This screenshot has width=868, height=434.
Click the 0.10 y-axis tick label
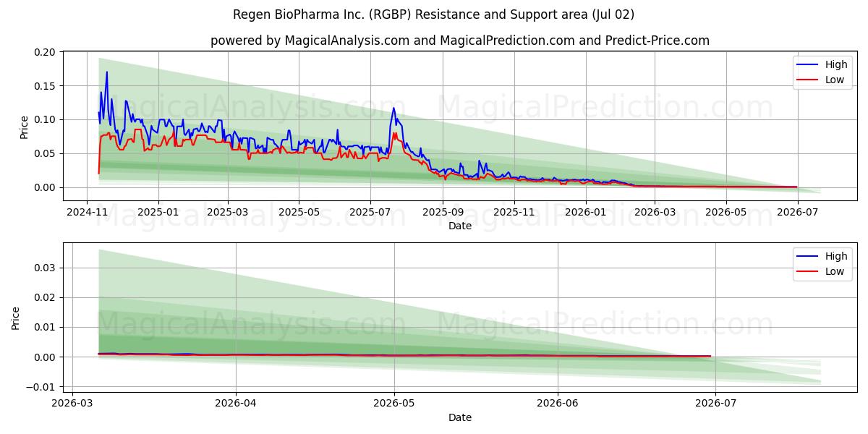(x=45, y=119)
